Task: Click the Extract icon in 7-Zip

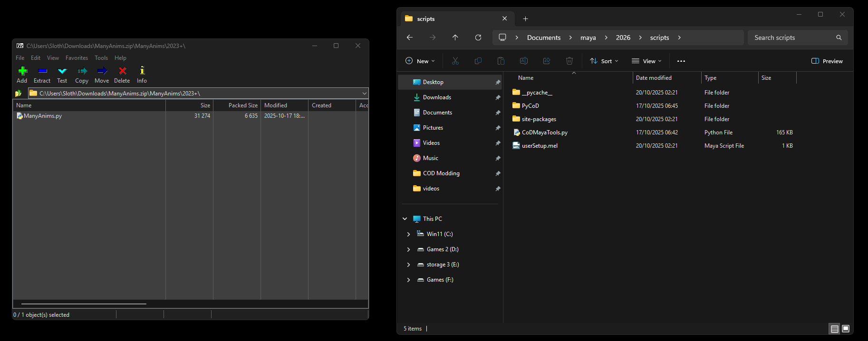Action: [x=42, y=75]
